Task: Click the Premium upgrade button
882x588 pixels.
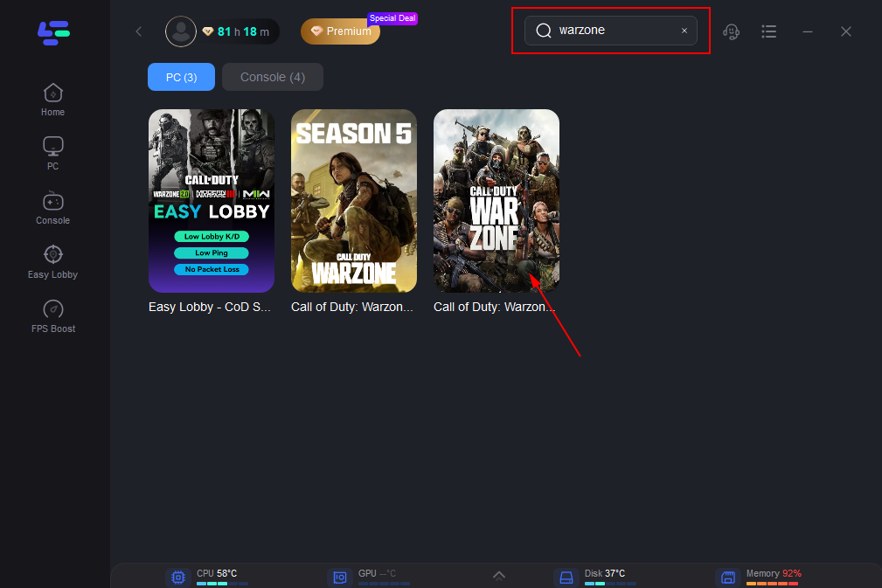Action: tap(340, 31)
